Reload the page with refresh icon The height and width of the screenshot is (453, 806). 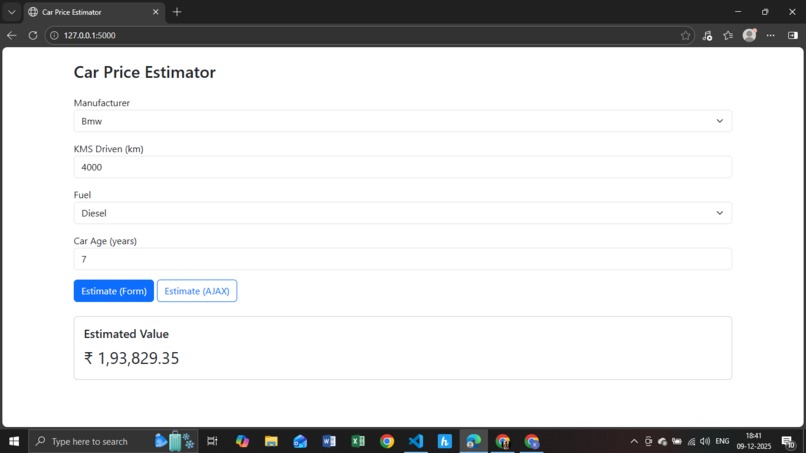tap(33, 35)
